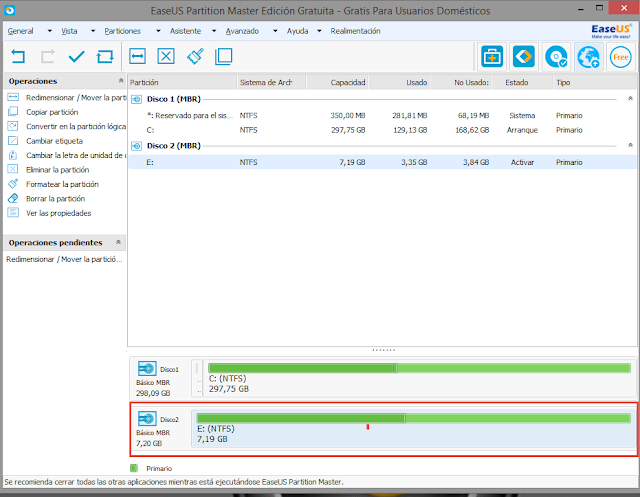Open Realimentación feedback item
Viewport: 640px width, 497px height.
pos(355,31)
